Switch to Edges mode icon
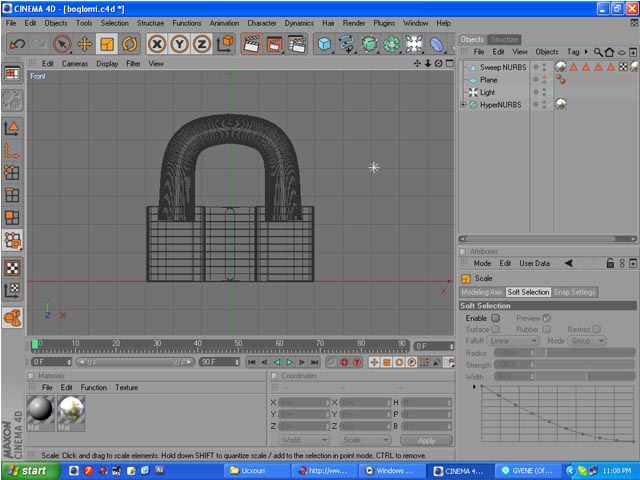This screenshot has width=640, height=480. [12, 195]
